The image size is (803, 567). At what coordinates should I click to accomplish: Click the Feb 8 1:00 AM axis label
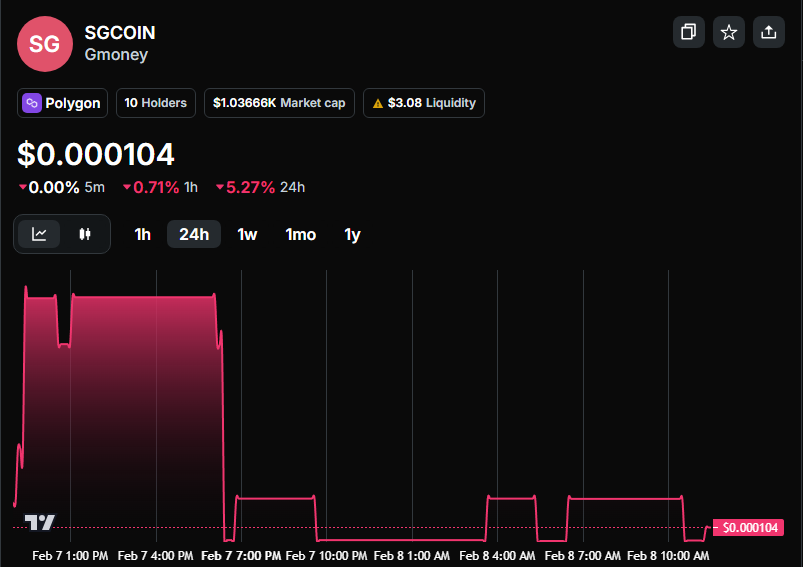(412, 556)
